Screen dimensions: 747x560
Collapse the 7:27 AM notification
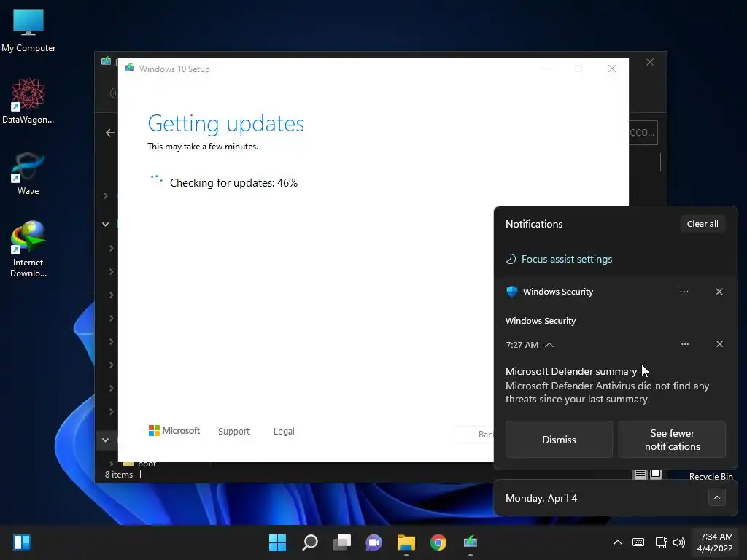[549, 345]
